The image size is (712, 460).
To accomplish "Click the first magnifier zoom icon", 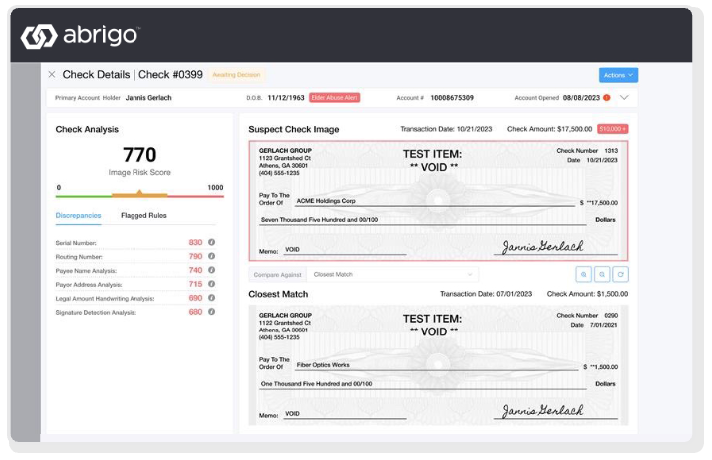I will (x=583, y=274).
